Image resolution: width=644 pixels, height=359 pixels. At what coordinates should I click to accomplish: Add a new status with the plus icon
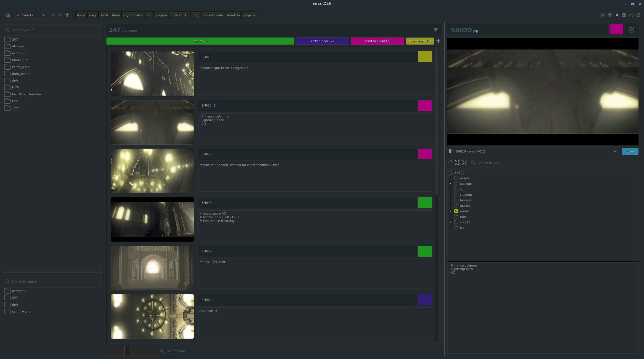pos(438,41)
